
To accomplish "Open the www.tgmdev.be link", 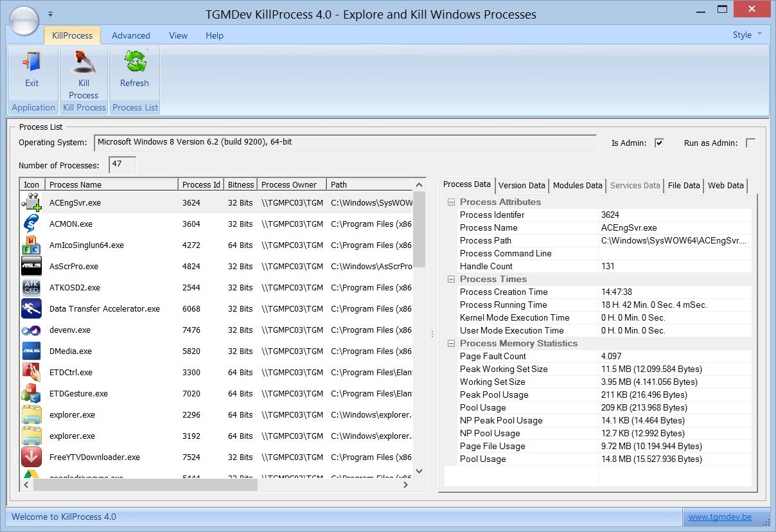I will [x=719, y=517].
